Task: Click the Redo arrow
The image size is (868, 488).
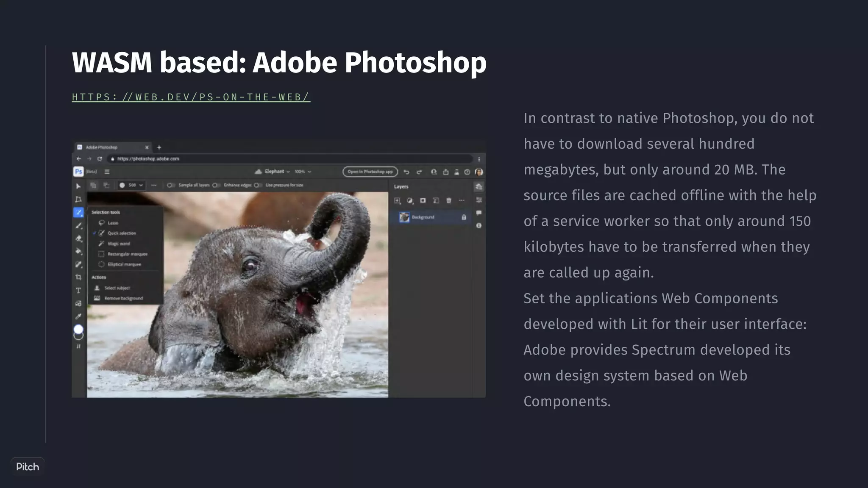Action: 419,172
